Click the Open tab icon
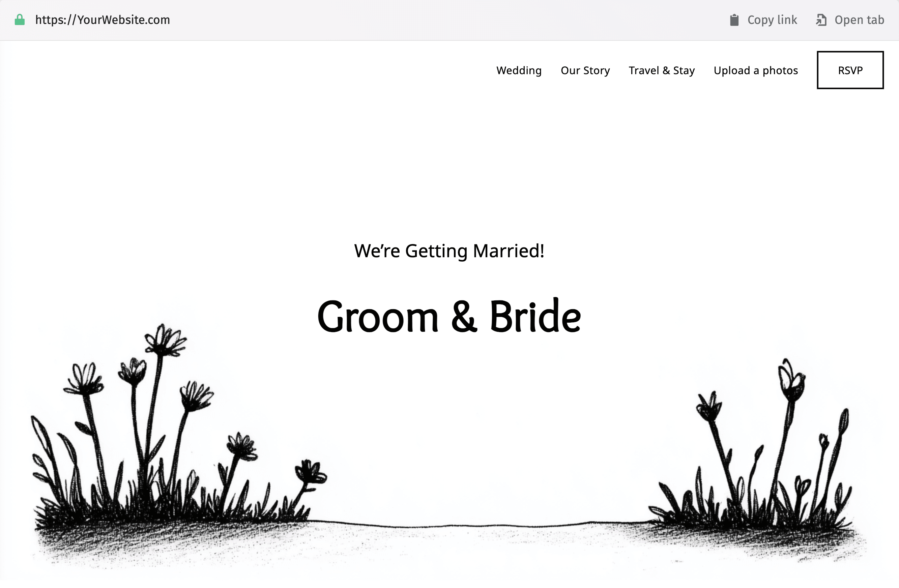 point(821,20)
